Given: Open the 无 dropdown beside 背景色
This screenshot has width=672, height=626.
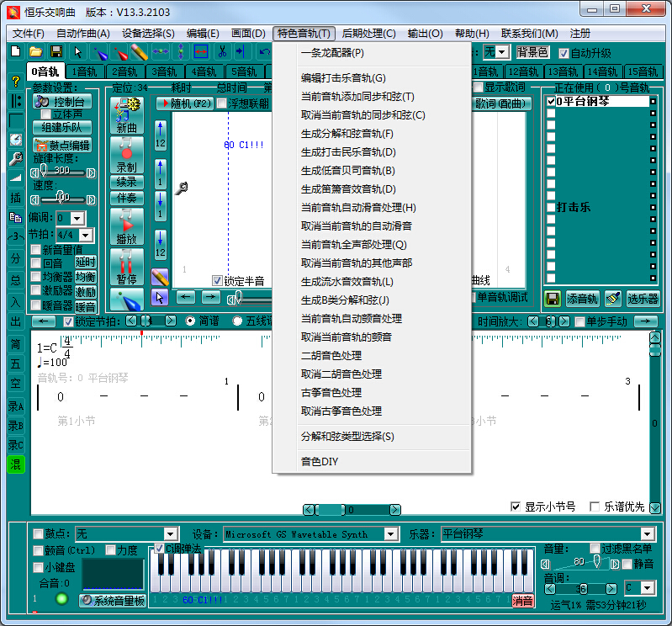Looking at the screenshot, I should click(x=502, y=52).
